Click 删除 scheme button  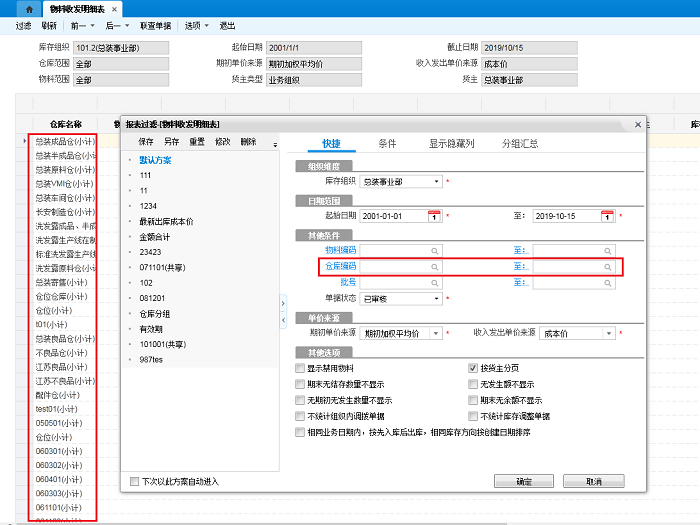tap(248, 142)
